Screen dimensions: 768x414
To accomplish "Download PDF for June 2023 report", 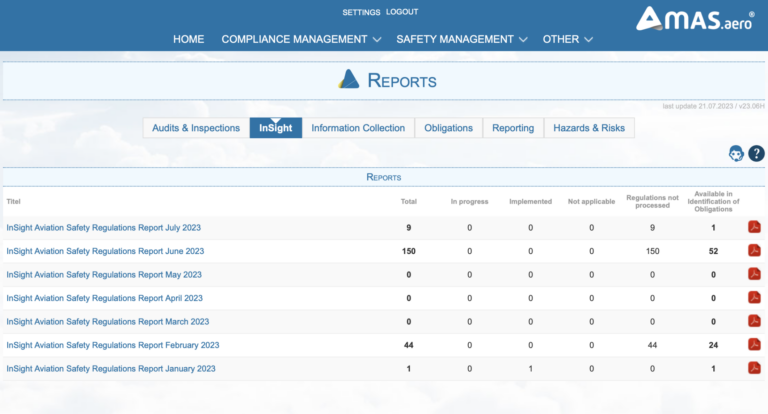I will [x=754, y=250].
